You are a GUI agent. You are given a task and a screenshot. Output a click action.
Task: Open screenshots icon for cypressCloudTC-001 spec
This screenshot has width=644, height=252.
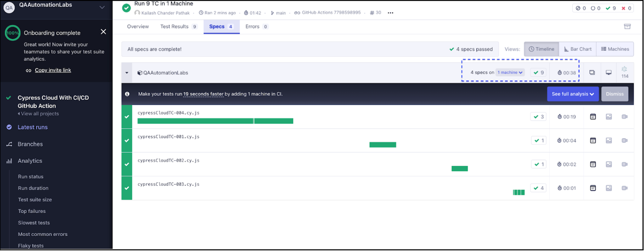pos(609,141)
